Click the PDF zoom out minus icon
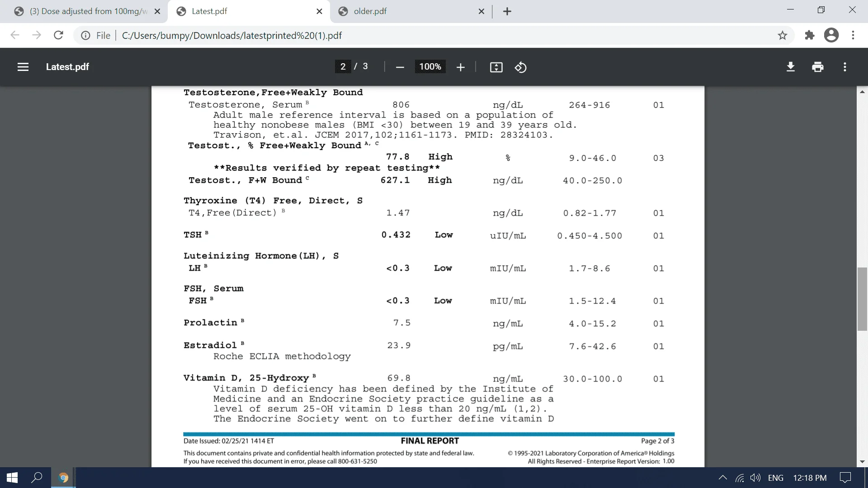 (400, 67)
